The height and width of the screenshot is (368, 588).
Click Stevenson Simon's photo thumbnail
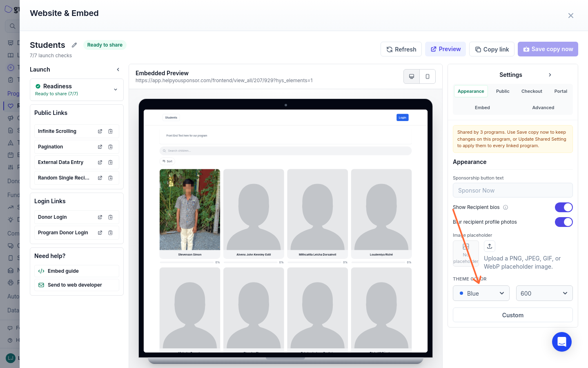point(190,209)
